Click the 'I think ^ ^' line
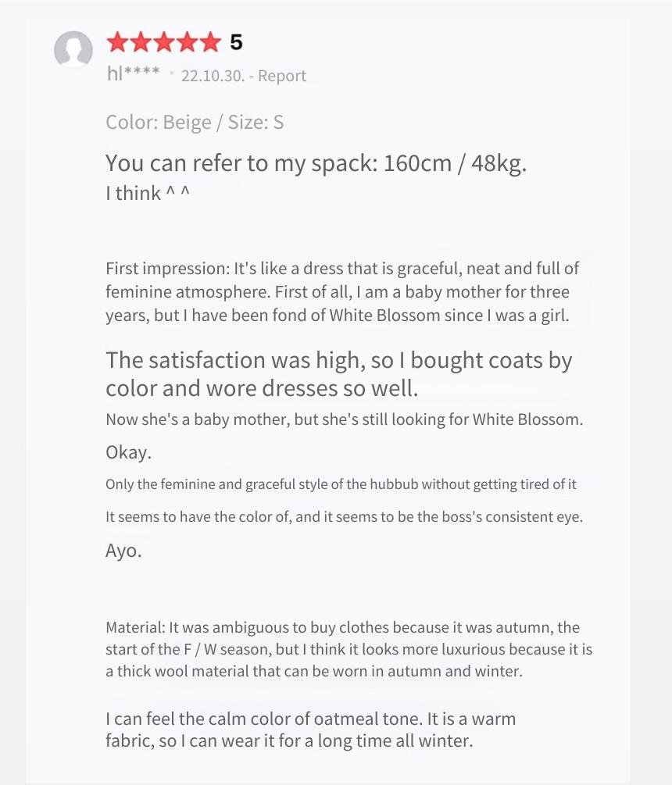This screenshot has width=672, height=785. [x=148, y=193]
